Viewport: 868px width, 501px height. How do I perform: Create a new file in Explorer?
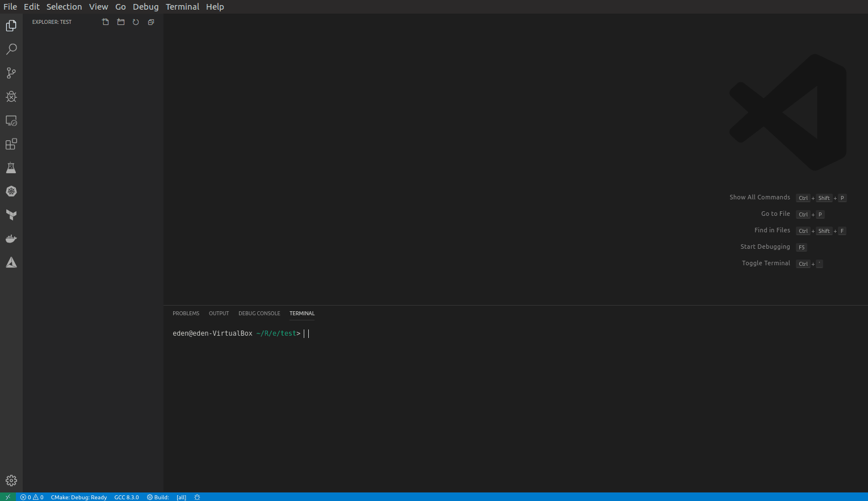click(x=105, y=22)
